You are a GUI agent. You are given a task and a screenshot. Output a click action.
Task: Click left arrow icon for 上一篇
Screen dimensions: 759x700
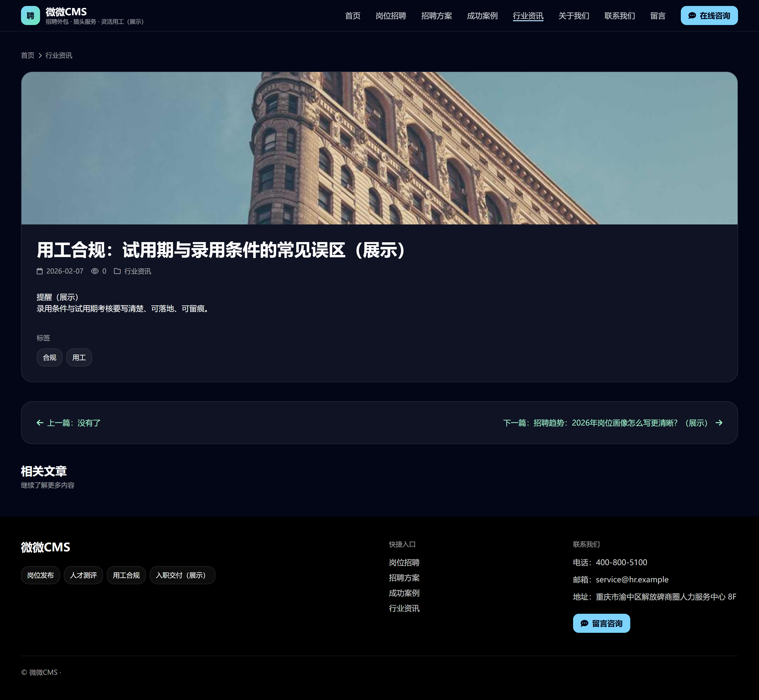(x=40, y=423)
